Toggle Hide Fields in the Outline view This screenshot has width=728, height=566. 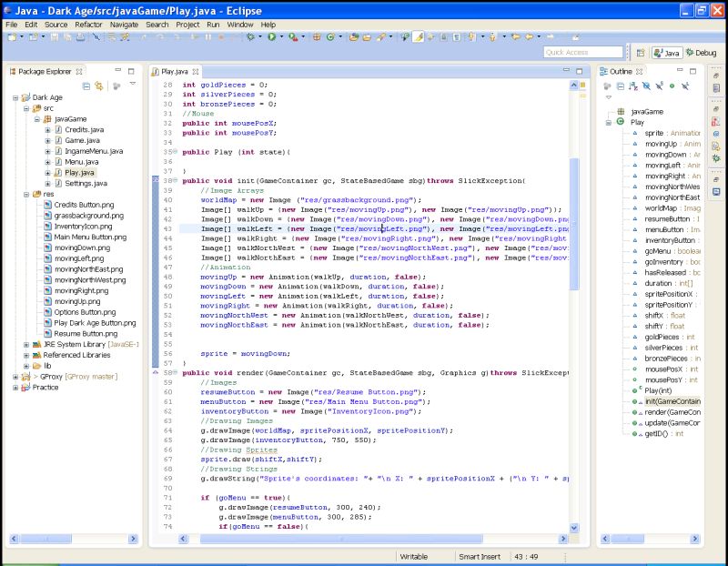[x=646, y=86]
